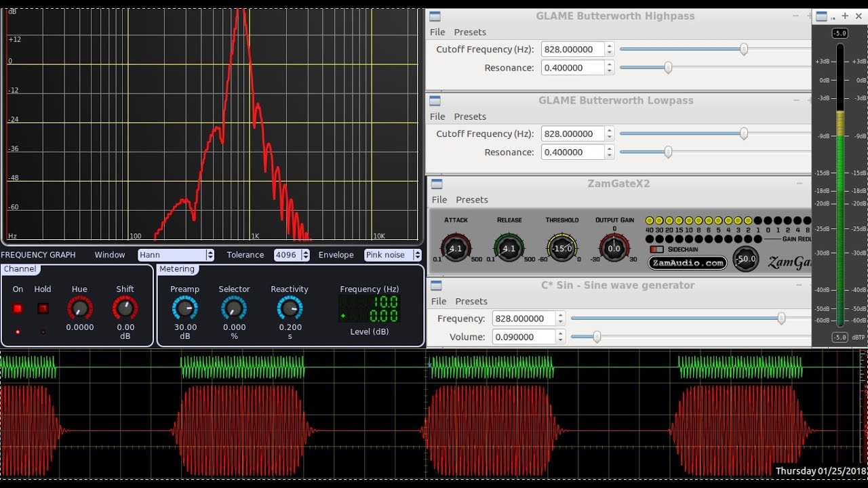Click the Selector knob in Metering
Screen dimensions: 868x488
234,308
